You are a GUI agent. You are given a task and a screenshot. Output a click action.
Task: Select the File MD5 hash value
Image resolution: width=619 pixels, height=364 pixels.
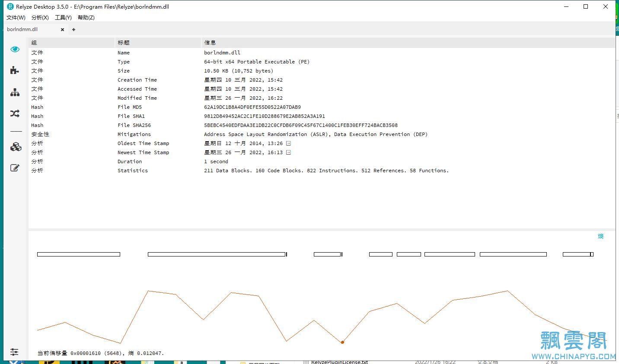(252, 107)
